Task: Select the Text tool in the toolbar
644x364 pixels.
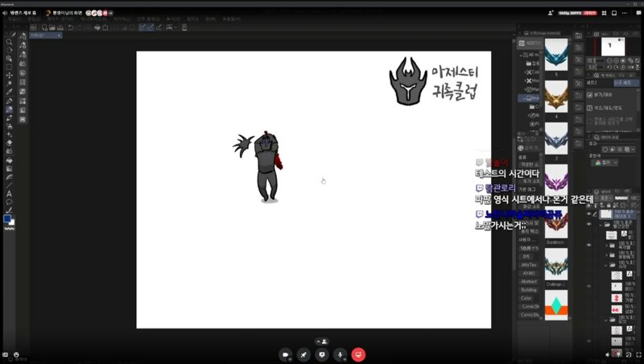Action: (9, 193)
